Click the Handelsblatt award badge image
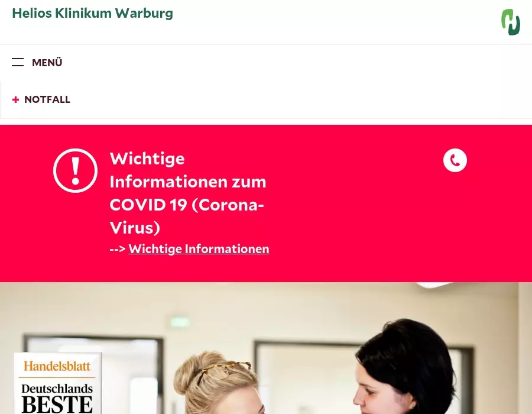532x414 pixels. coord(58,383)
